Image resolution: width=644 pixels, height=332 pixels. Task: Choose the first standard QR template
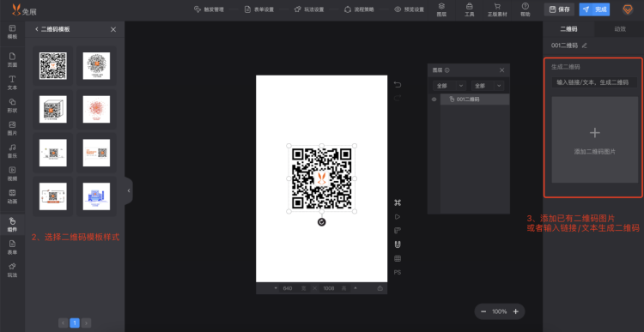pyautogui.click(x=53, y=66)
